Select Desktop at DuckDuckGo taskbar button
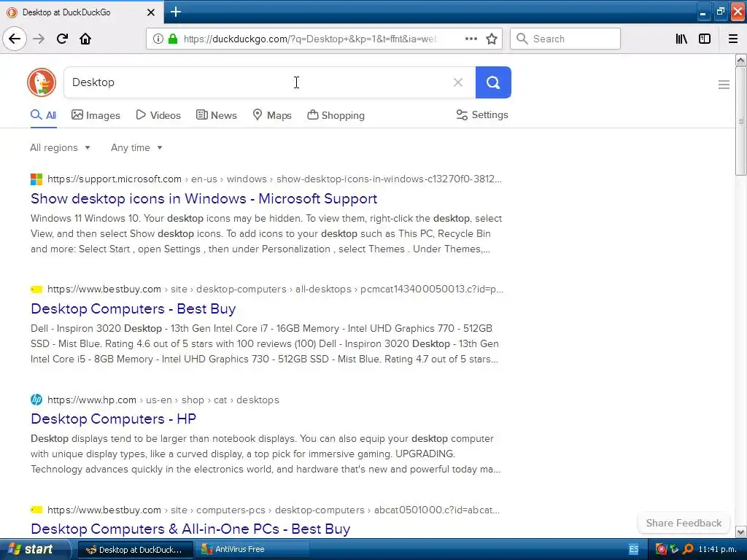Screen dimensions: 747x560 [135, 549]
